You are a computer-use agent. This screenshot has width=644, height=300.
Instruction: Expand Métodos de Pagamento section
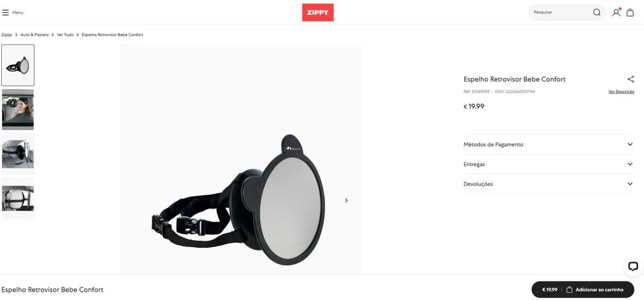(x=549, y=144)
